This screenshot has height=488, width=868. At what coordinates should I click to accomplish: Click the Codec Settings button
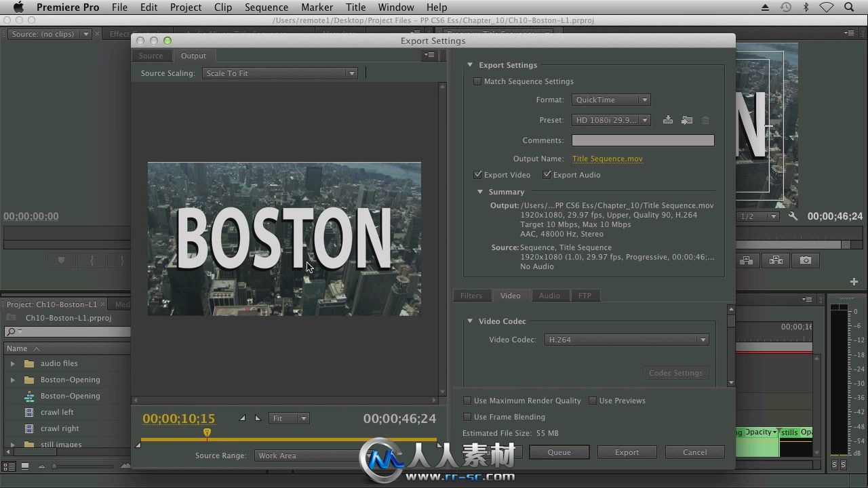coord(675,373)
